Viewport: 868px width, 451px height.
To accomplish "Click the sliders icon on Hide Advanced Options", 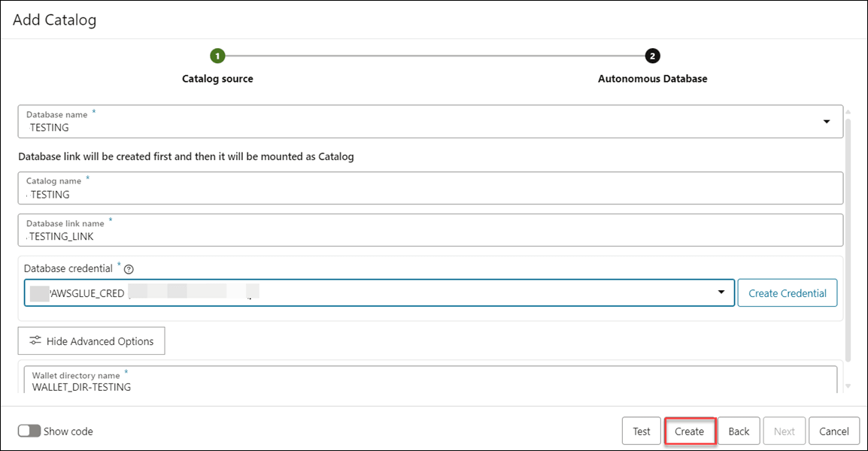I will click(x=35, y=341).
